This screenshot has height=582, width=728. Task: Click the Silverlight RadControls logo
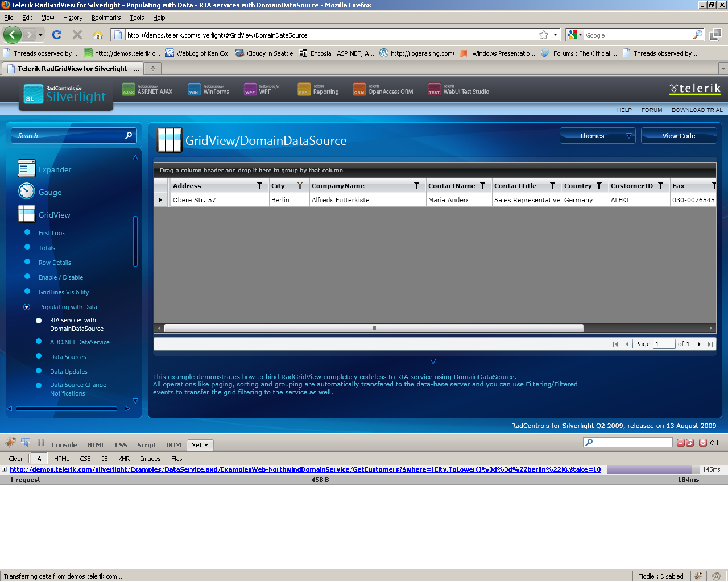pyautogui.click(x=65, y=93)
